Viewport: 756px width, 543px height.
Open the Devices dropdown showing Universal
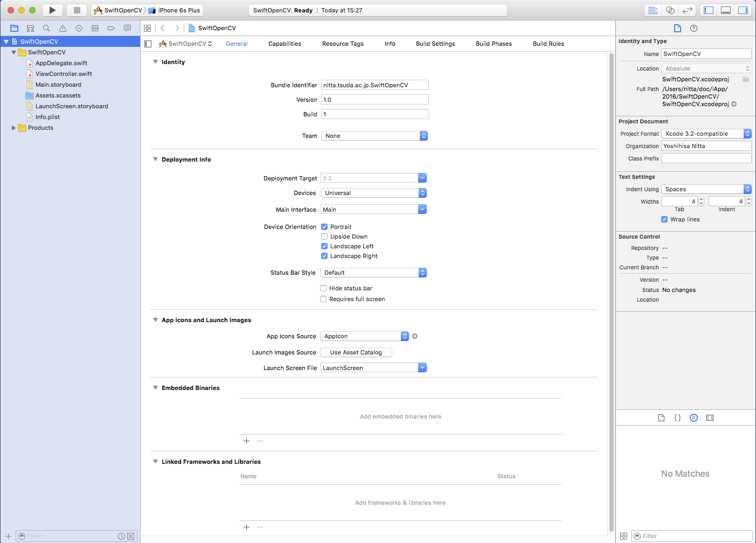373,193
